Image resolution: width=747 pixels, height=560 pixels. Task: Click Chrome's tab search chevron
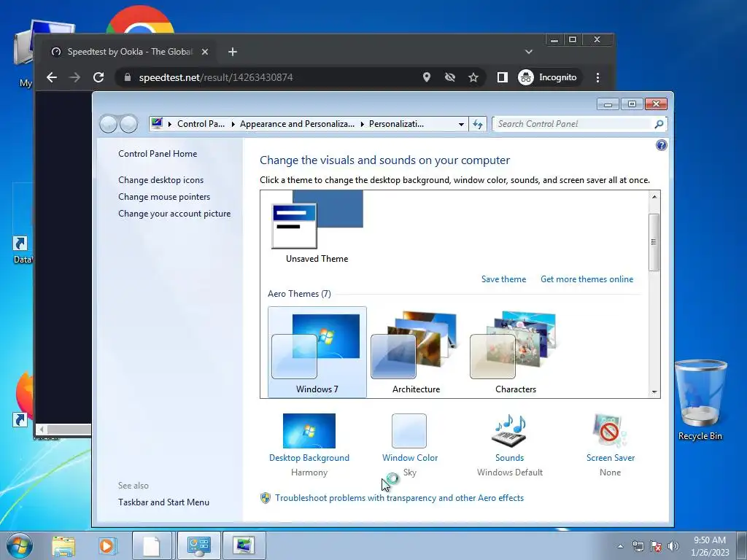(528, 52)
